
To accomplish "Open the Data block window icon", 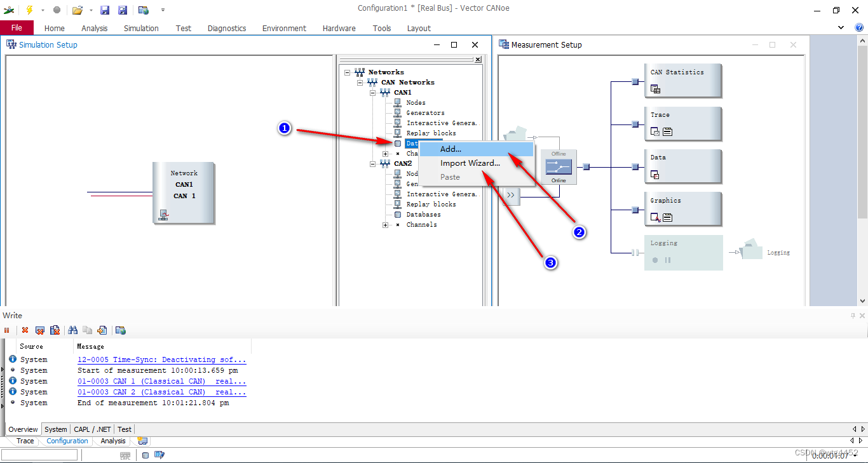I will 655,175.
